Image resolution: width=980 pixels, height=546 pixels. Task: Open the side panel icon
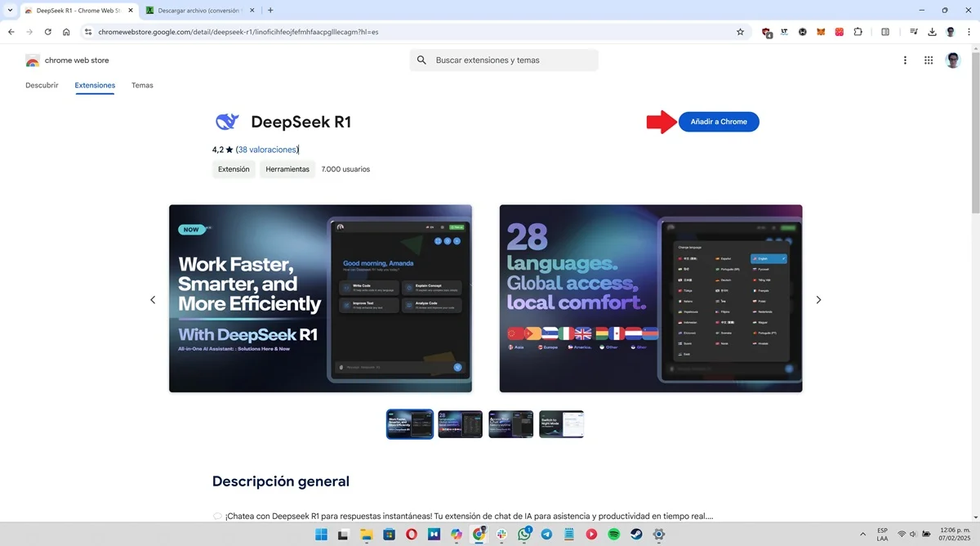[887, 31]
